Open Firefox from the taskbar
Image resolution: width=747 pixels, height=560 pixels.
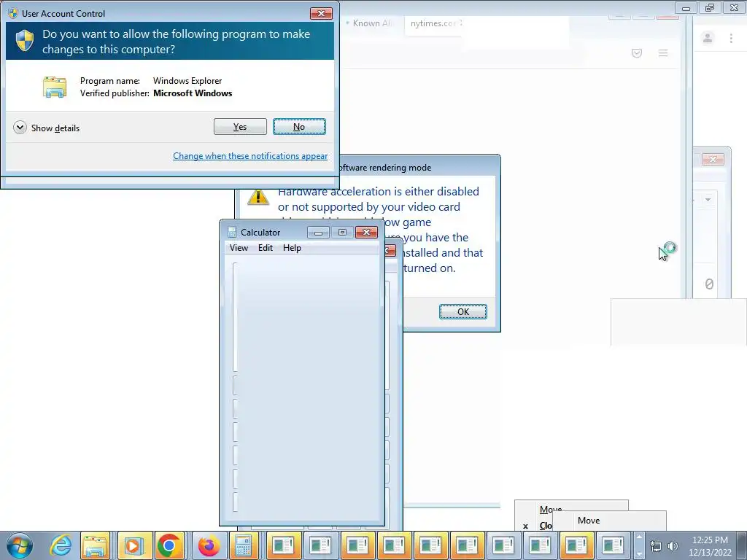[x=208, y=545]
